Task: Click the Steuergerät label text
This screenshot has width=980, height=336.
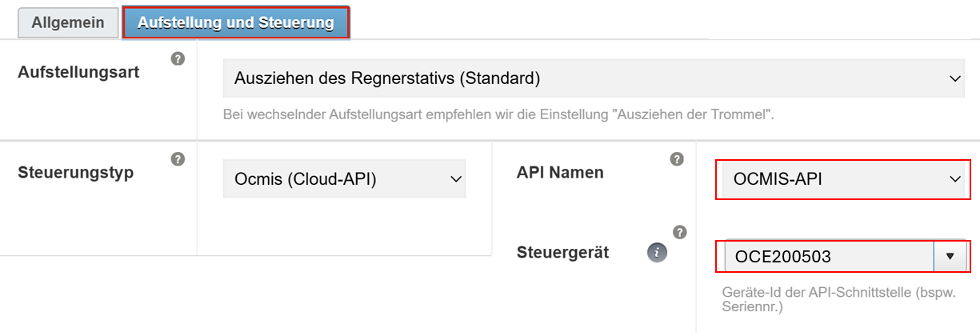Action: [562, 253]
